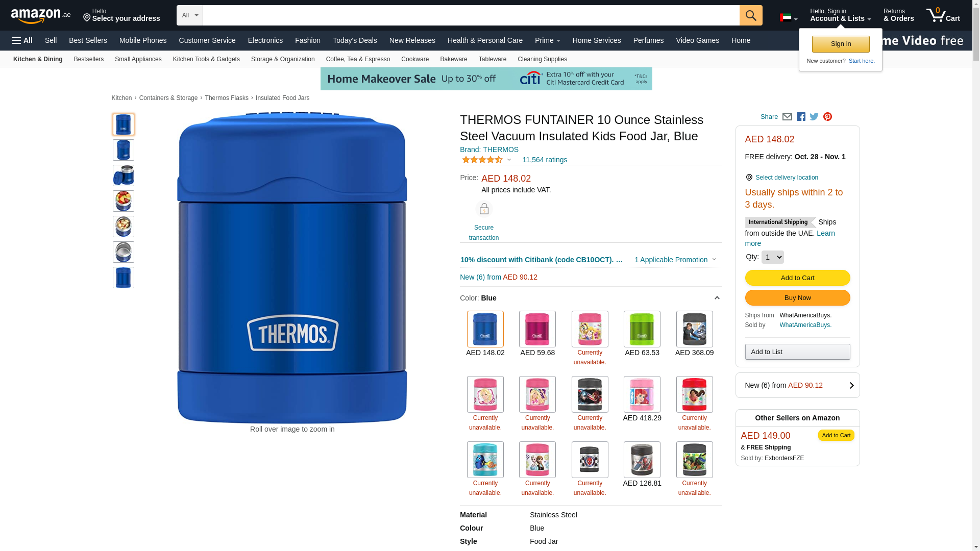The width and height of the screenshot is (980, 551).
Task: Open the All hamburger menu
Action: point(22,40)
